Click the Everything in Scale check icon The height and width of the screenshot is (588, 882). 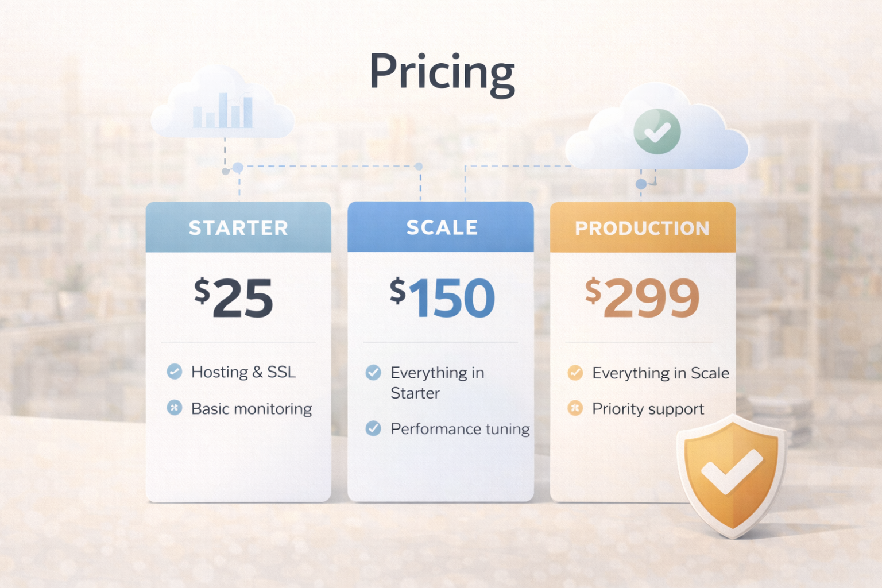[575, 373]
